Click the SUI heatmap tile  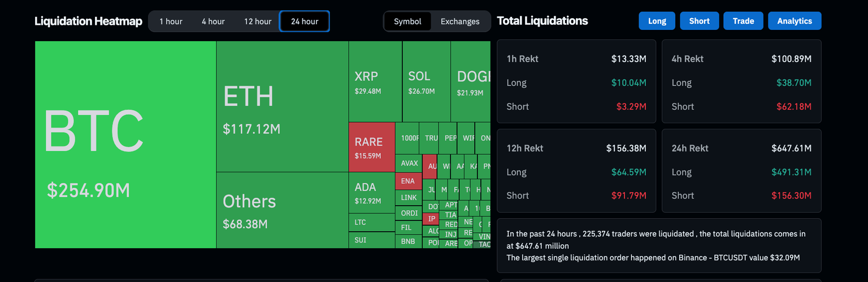tap(372, 240)
